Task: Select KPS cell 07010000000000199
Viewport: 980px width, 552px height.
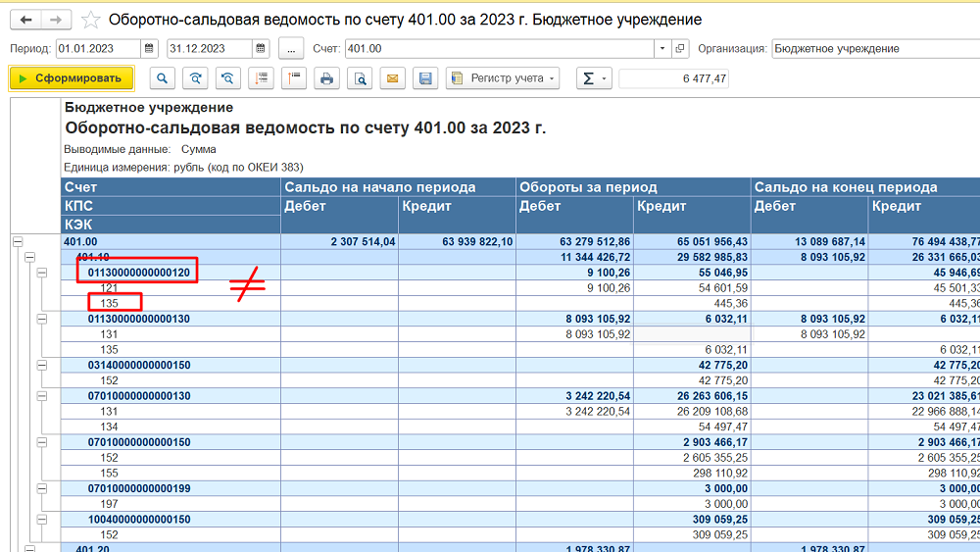Action: click(171, 488)
